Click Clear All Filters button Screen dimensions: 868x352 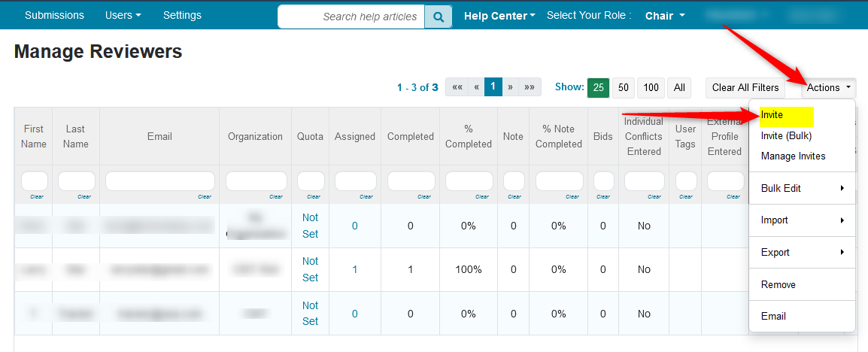point(745,87)
